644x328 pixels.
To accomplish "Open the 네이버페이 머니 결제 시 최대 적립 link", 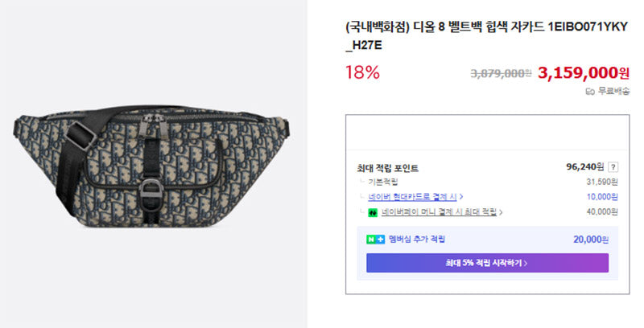I will pos(439,212).
